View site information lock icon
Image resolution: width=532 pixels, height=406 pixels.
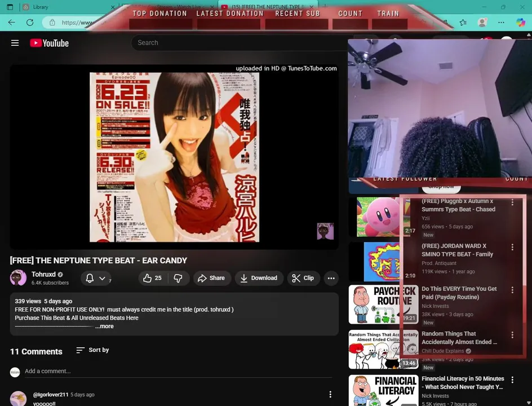[52, 23]
